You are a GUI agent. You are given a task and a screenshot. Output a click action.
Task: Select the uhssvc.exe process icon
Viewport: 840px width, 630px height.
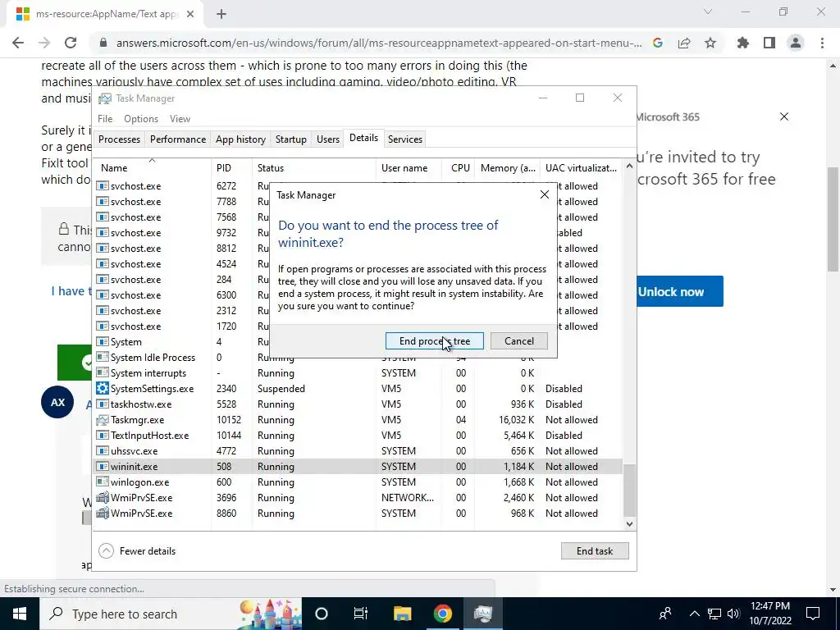point(102,451)
